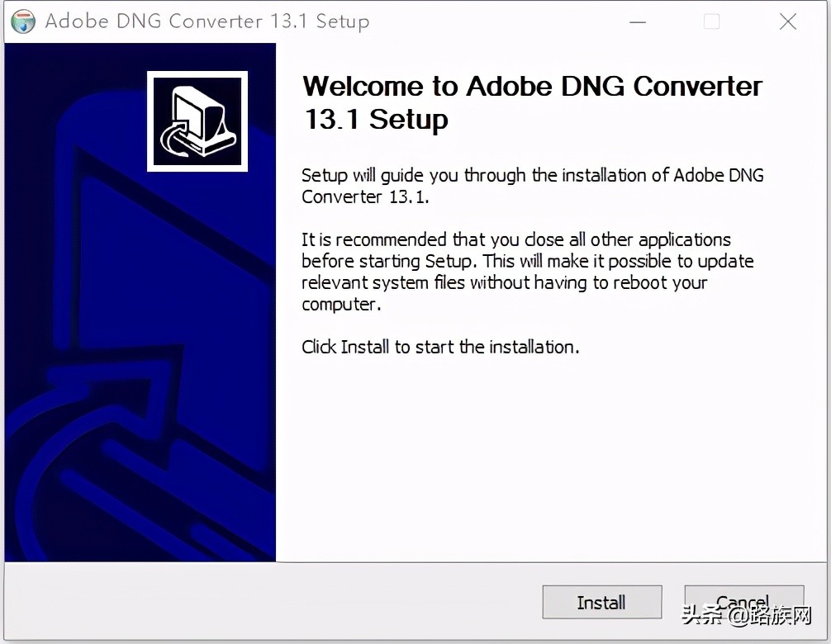Click the empty footer area left of Install

pos(273,603)
